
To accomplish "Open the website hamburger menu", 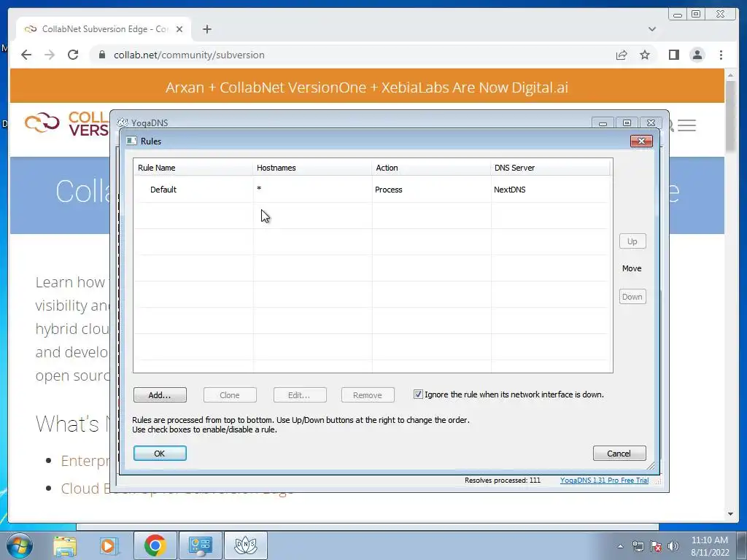I will (x=686, y=125).
